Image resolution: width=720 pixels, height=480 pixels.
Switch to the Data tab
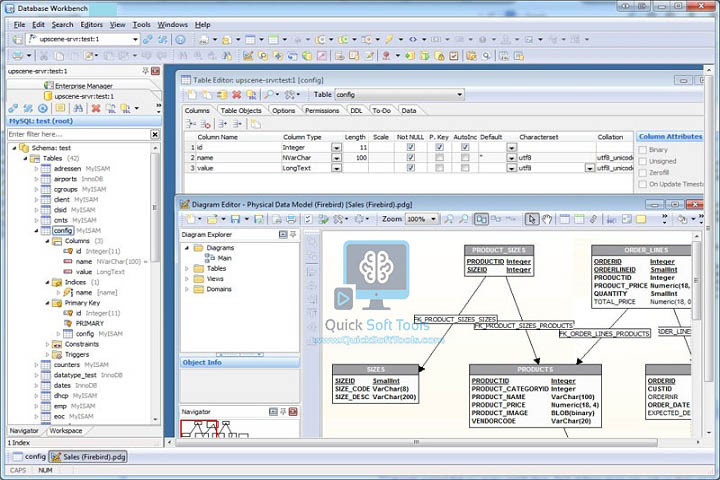pos(409,111)
